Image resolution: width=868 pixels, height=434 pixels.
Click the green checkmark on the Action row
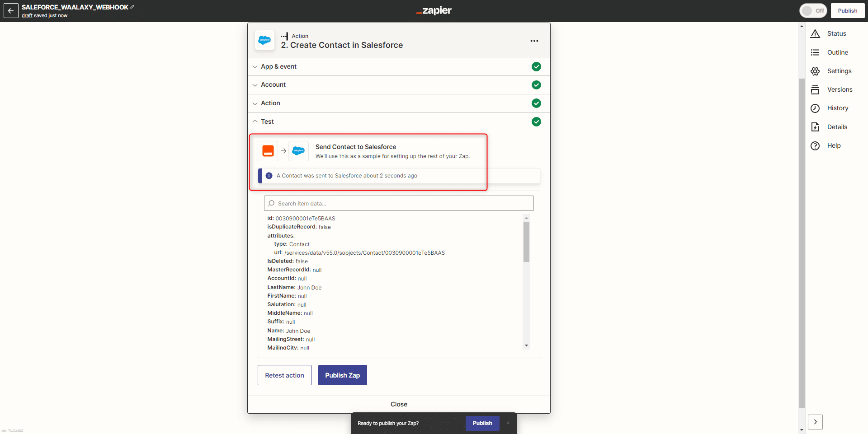point(536,103)
